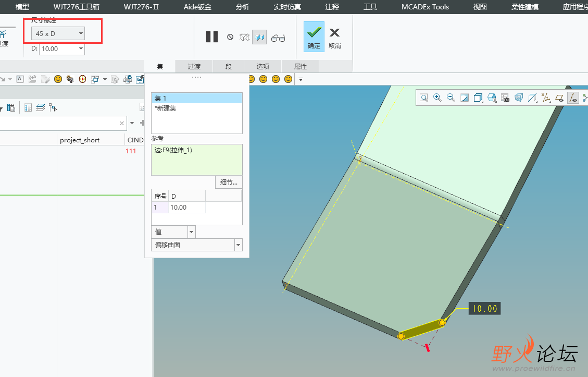Image resolution: width=588 pixels, height=377 pixels.
Task: Select 集 1 in the set list
Action: pos(196,99)
